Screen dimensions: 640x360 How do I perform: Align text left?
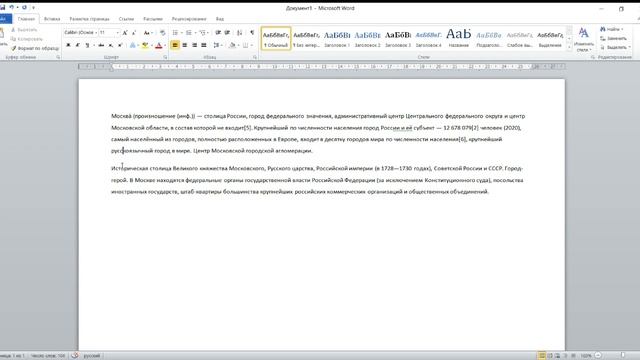point(175,45)
